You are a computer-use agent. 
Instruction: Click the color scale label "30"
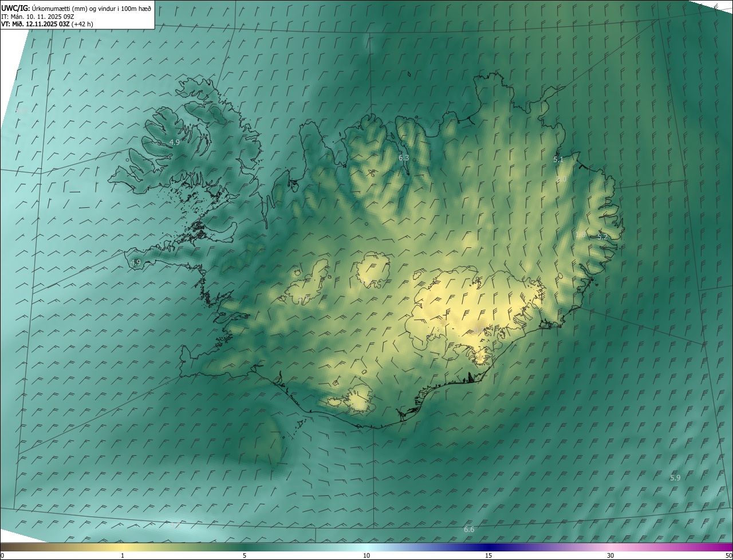pos(610,555)
